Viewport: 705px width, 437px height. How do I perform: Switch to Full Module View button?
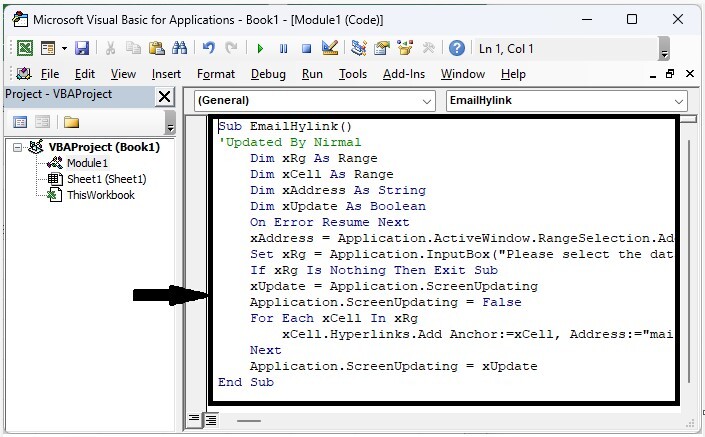click(x=211, y=419)
